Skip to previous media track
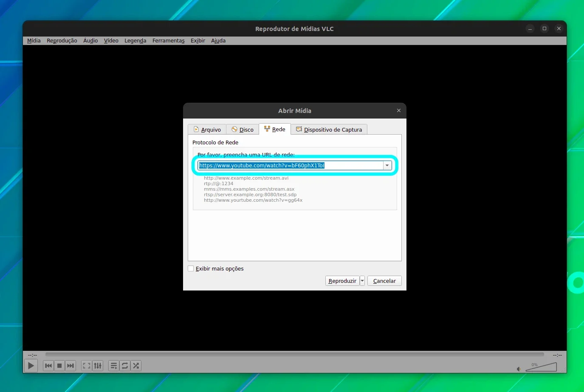The height and width of the screenshot is (392, 584). (48, 366)
